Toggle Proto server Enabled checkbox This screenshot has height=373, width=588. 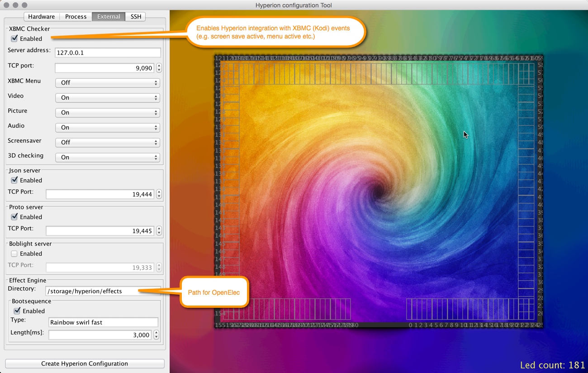14,217
